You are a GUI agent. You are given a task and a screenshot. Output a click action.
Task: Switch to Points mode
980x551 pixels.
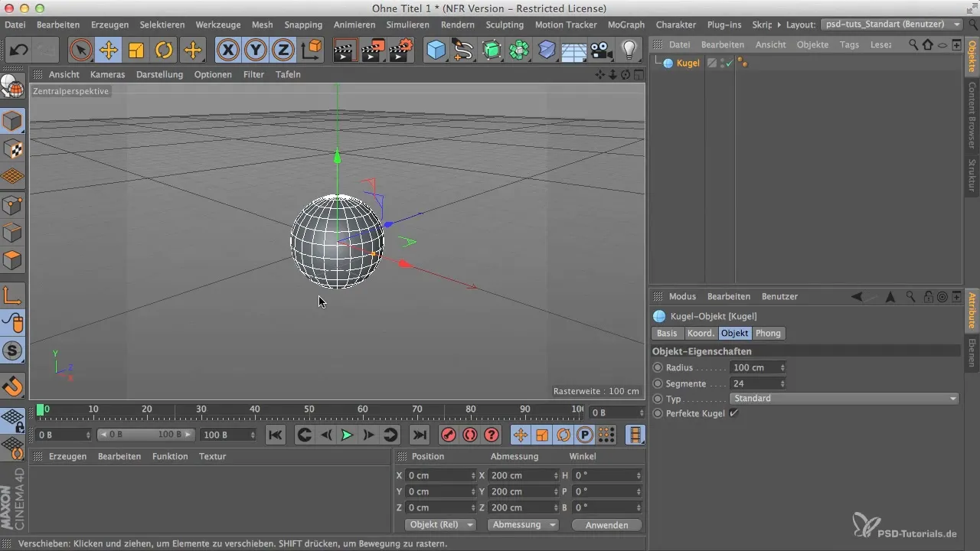(x=13, y=204)
